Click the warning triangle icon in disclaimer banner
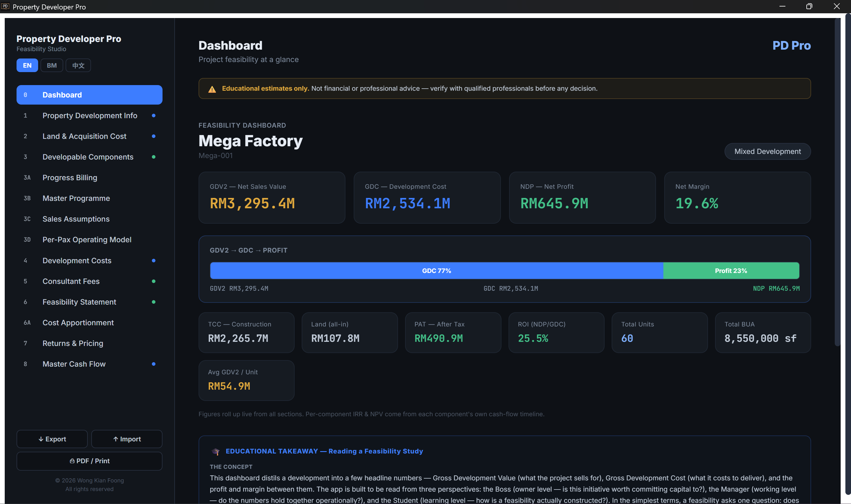This screenshot has height=504, width=851. point(212,89)
